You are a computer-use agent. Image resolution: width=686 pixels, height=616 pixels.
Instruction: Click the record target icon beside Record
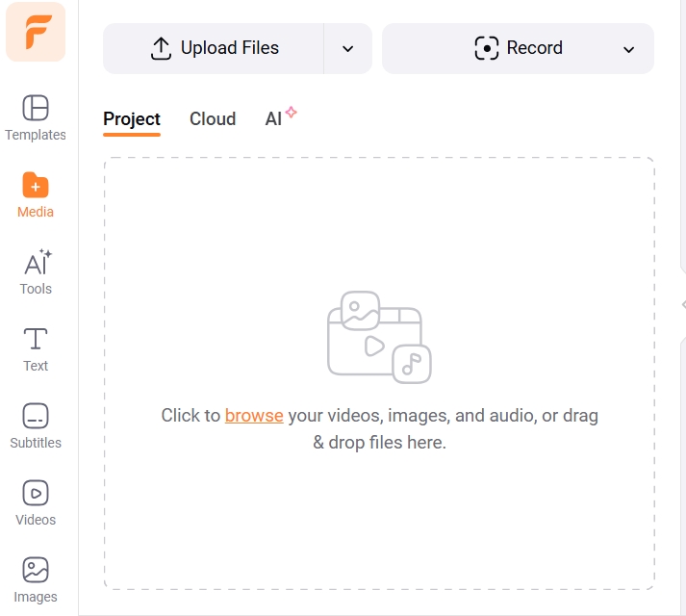click(x=487, y=48)
